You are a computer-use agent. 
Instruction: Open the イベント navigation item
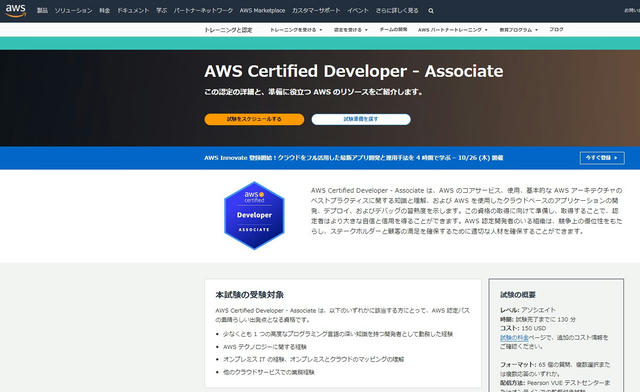pos(358,11)
